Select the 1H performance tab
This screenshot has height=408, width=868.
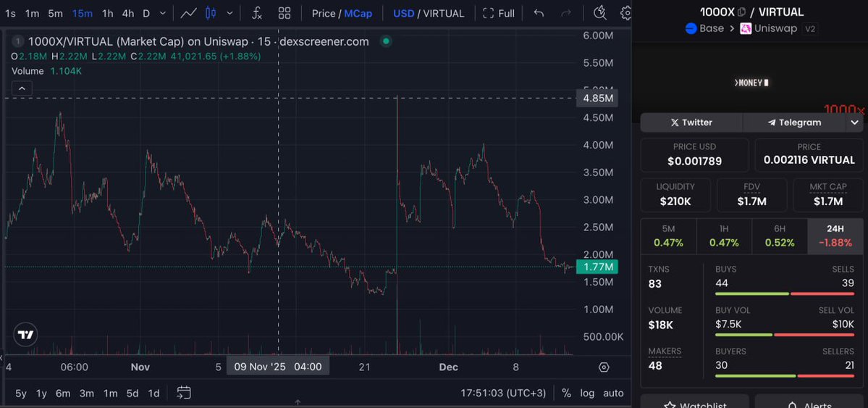pyautogui.click(x=724, y=236)
